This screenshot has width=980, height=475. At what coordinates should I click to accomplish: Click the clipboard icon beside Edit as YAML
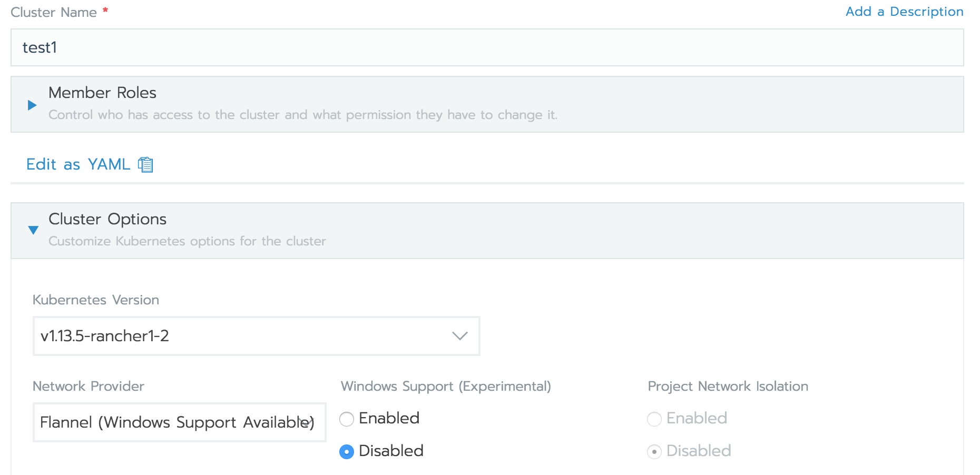tap(145, 165)
